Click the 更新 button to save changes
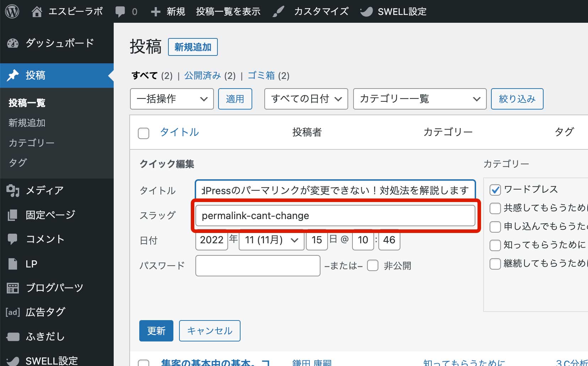The height and width of the screenshot is (366, 588). coord(156,331)
